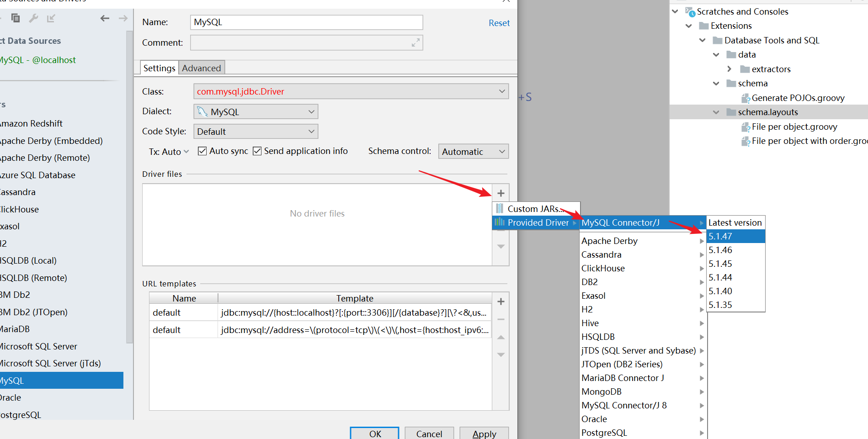Navigate forward with the right arrow icon
868x439 pixels.
(123, 18)
